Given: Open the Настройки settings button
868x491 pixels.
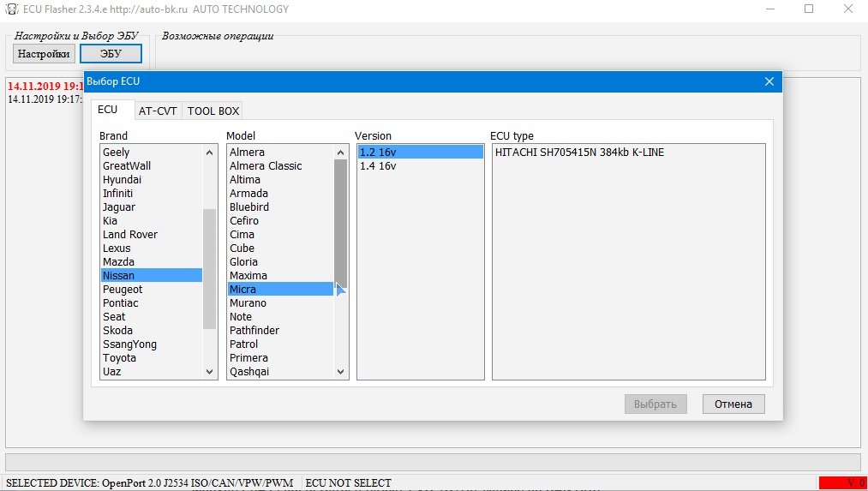Looking at the screenshot, I should tap(44, 54).
